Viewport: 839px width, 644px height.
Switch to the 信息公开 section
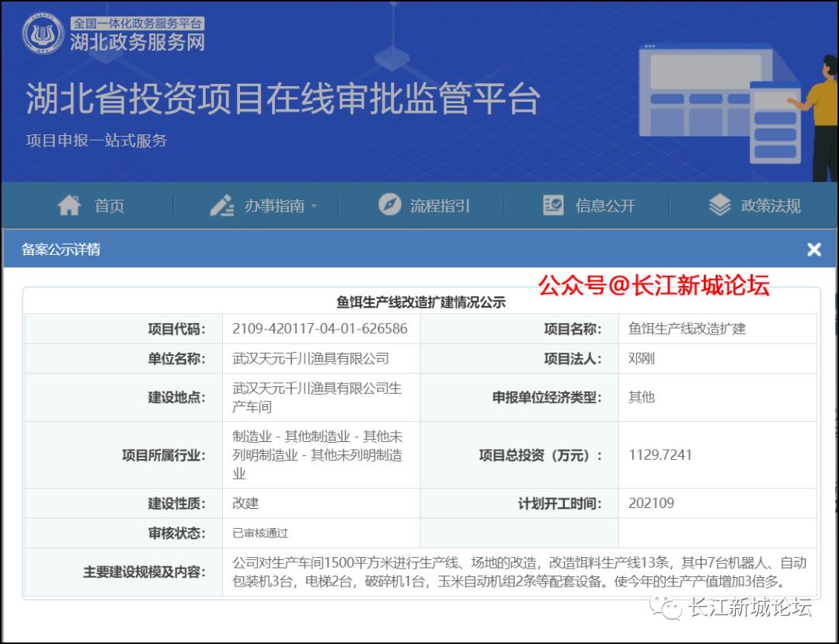pyautogui.click(x=604, y=204)
